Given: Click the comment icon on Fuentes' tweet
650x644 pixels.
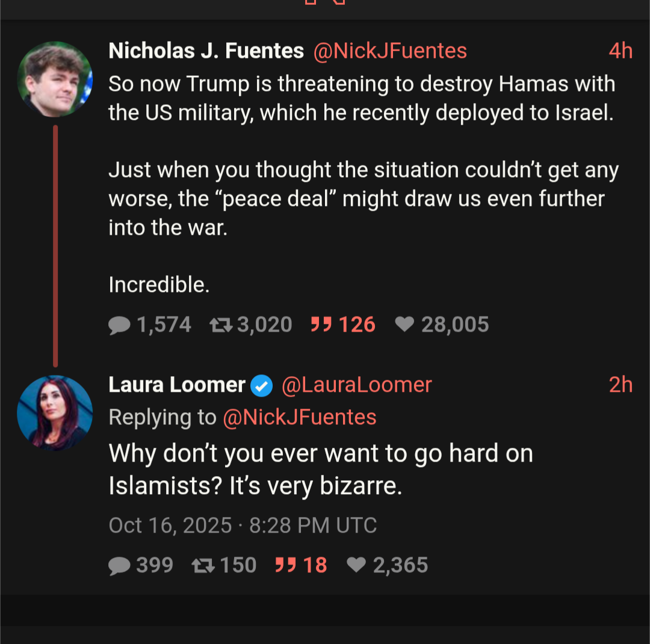Looking at the screenshot, I should 119,325.
